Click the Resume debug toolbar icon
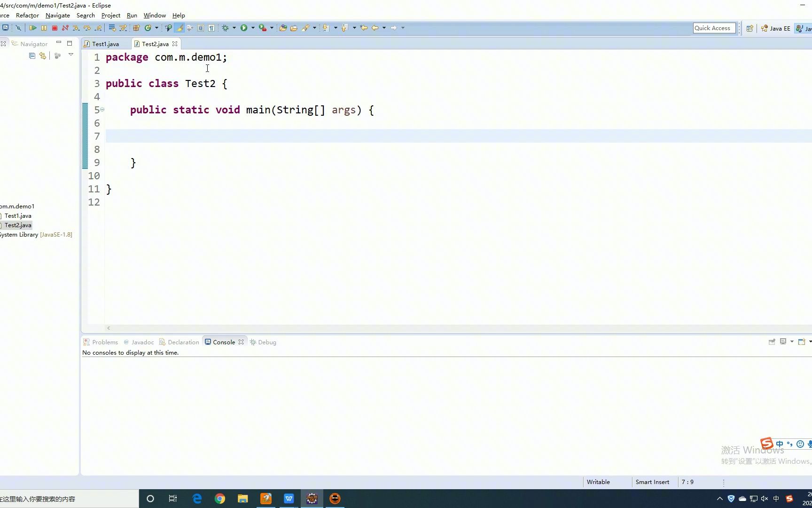Viewport: 812px width, 508px height. [33, 28]
